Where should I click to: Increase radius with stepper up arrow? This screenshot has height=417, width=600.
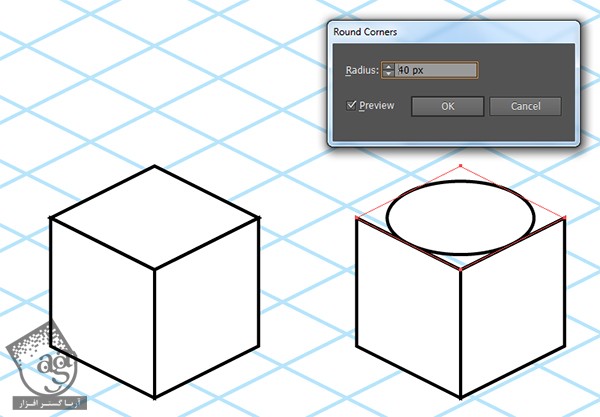388,67
